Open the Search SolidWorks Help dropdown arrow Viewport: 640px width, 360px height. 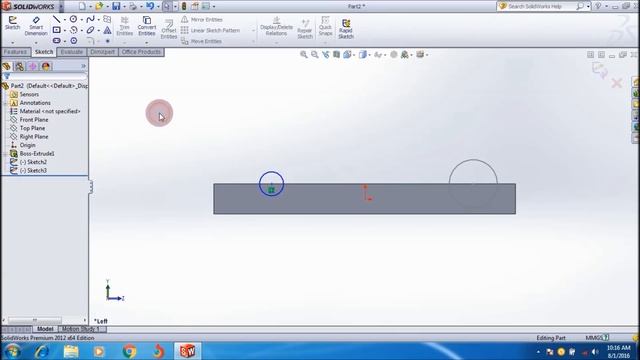coord(588,7)
